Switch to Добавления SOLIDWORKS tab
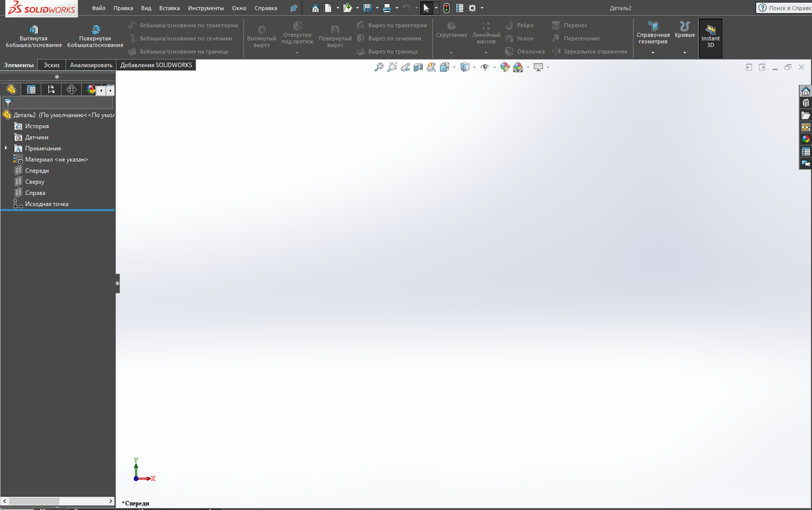Screen dimensions: 812x510 point(156,65)
